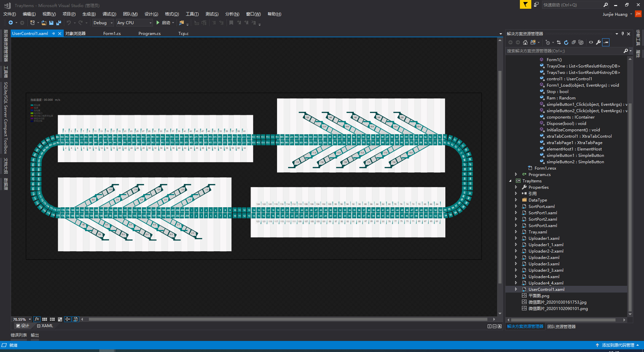Click the Collapse All icon in Solution Explorer

(574, 42)
